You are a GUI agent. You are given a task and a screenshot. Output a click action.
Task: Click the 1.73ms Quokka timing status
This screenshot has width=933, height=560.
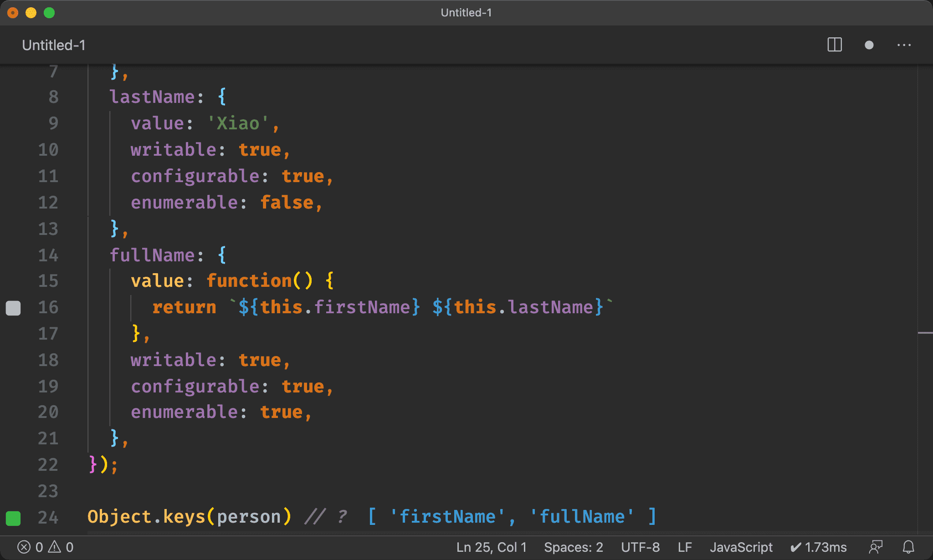(819, 547)
